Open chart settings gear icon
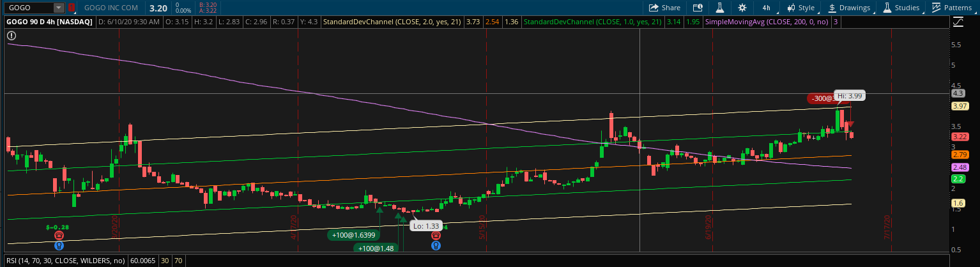The image size is (980, 267). [x=742, y=8]
